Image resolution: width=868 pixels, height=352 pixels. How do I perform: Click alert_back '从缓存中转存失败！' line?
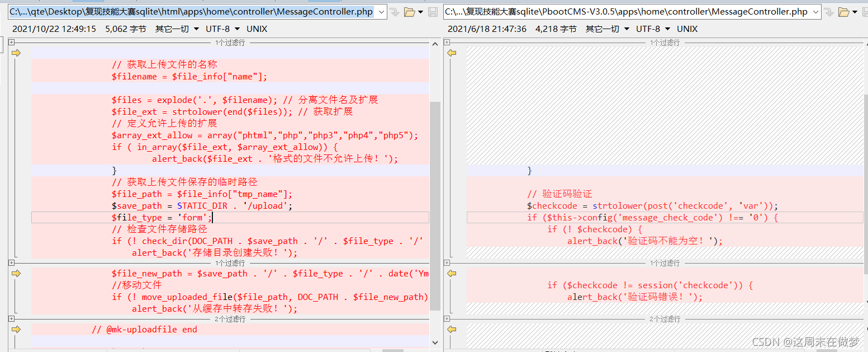[215, 309]
